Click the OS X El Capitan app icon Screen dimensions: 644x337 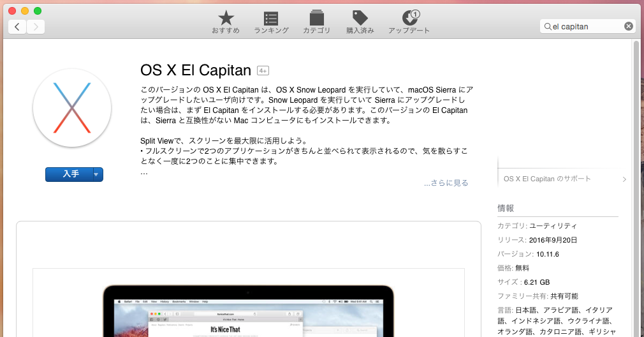pos(72,108)
